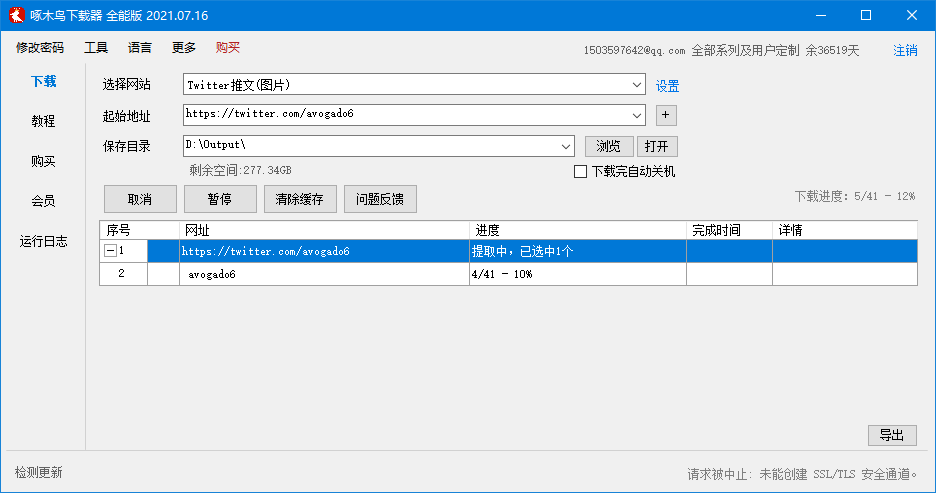The image size is (936, 493).
Task: Open the 购买 sidebar tab
Action: coord(44,161)
